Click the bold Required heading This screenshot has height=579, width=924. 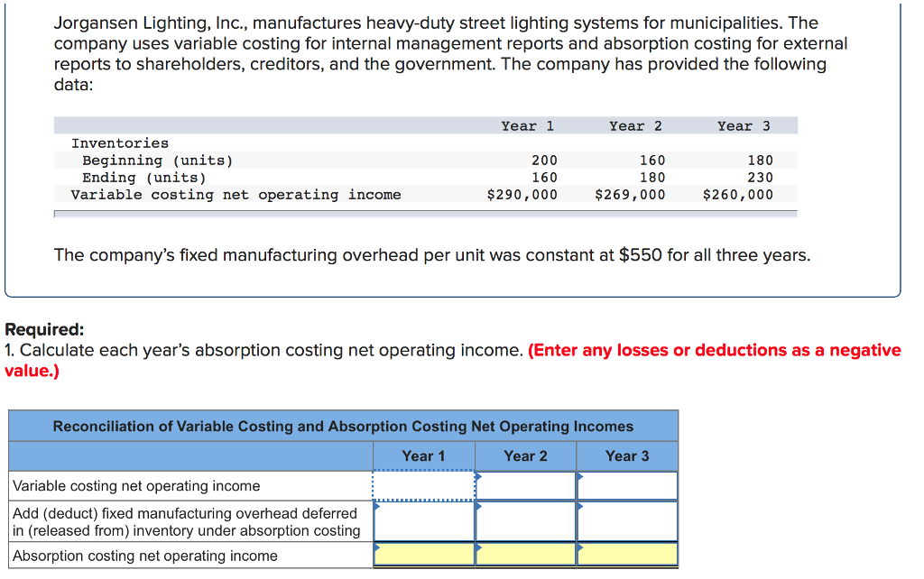(x=44, y=330)
